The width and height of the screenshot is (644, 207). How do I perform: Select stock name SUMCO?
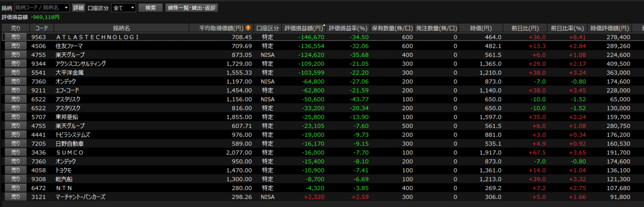(70, 153)
